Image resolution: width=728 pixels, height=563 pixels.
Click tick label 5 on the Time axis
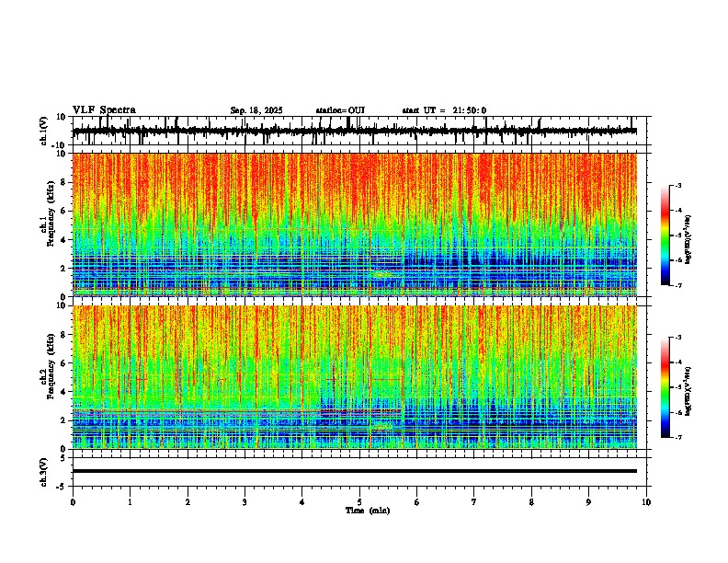click(x=359, y=502)
